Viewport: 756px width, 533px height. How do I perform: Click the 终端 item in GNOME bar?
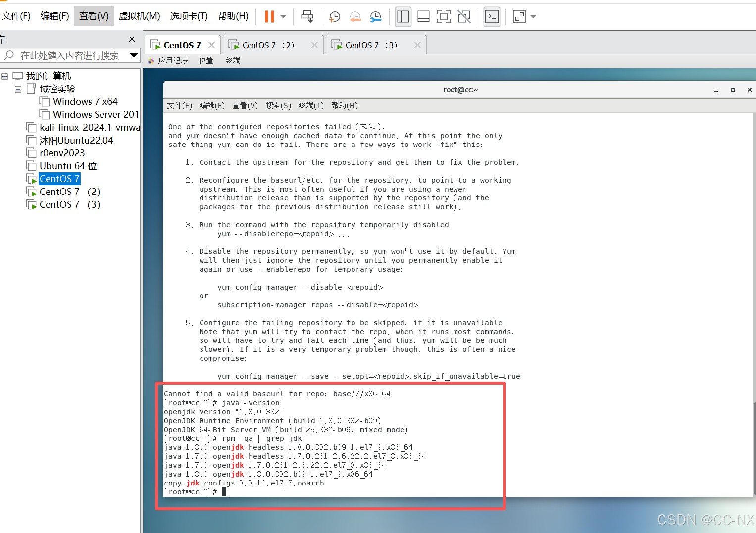click(x=233, y=61)
